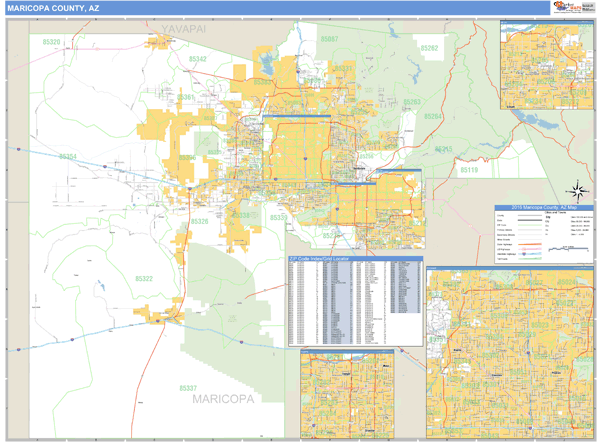The width and height of the screenshot is (600, 442).
Task: Click ZIP code label 85119
Action: [469, 170]
